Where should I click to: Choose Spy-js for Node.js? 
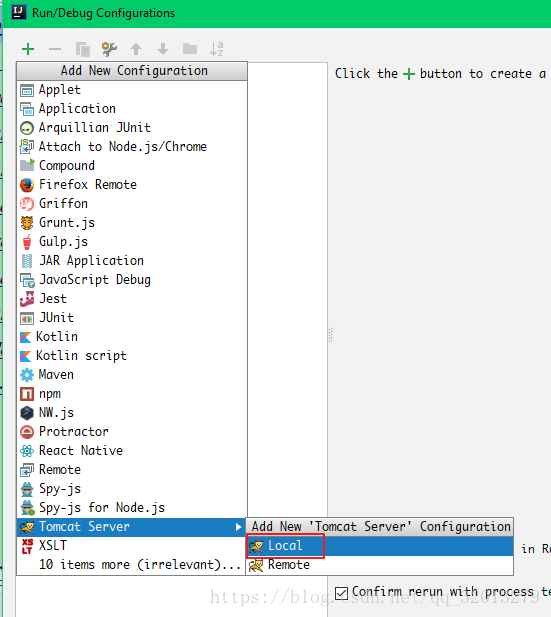[132, 508]
